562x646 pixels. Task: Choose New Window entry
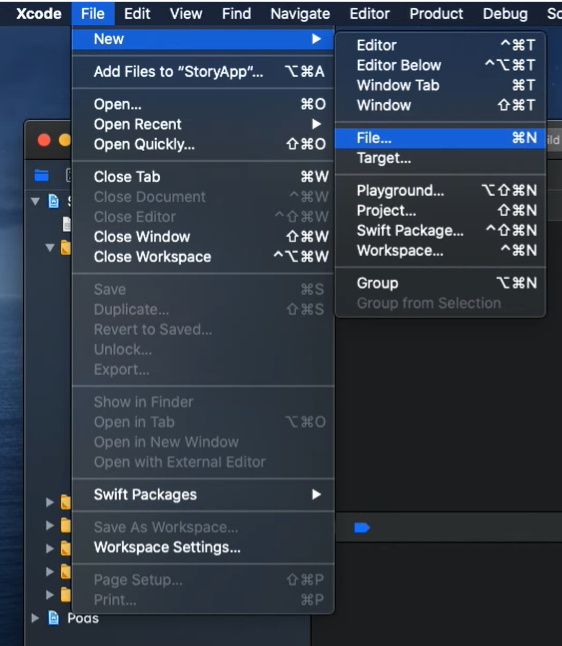click(441, 105)
